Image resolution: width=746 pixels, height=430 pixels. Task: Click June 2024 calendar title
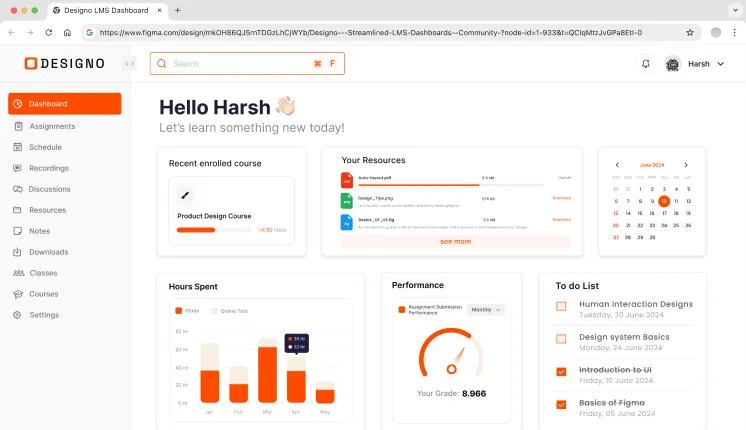[652, 165]
